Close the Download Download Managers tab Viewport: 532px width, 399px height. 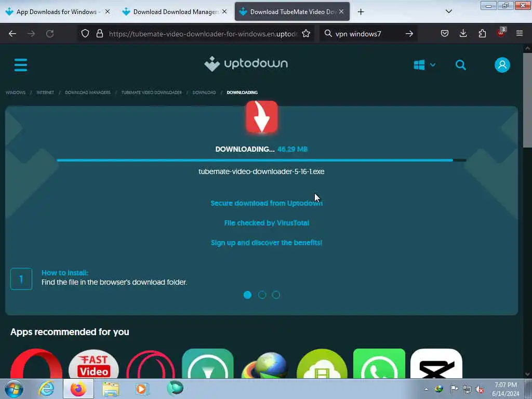click(x=224, y=11)
